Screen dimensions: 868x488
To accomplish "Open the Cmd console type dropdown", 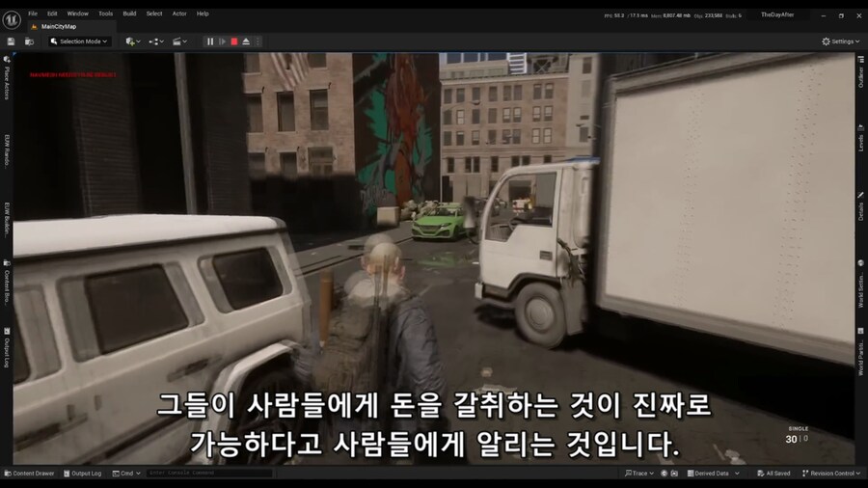I will pos(126,474).
